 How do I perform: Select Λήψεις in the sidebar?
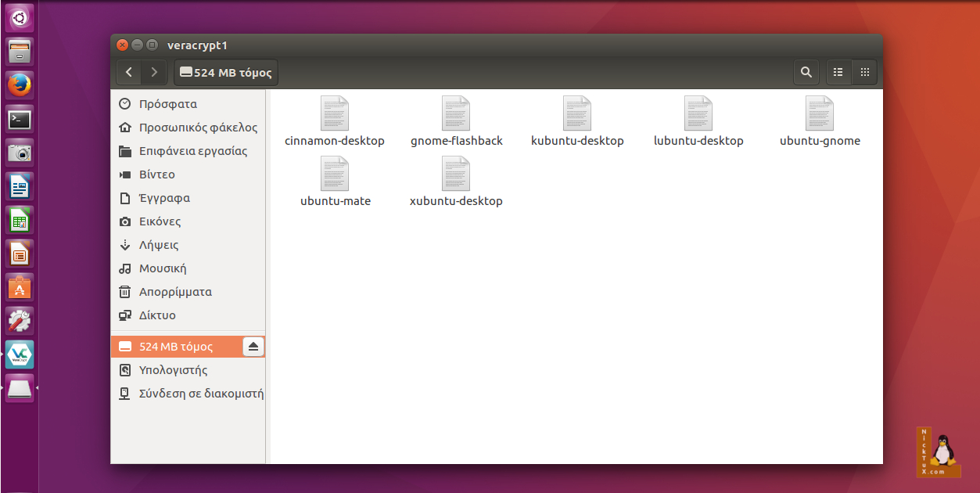point(158,245)
